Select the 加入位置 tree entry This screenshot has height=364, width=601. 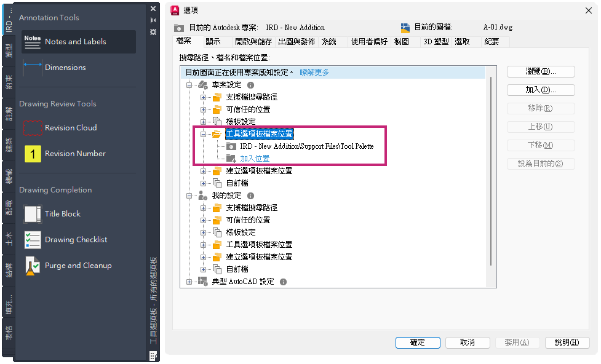click(255, 159)
